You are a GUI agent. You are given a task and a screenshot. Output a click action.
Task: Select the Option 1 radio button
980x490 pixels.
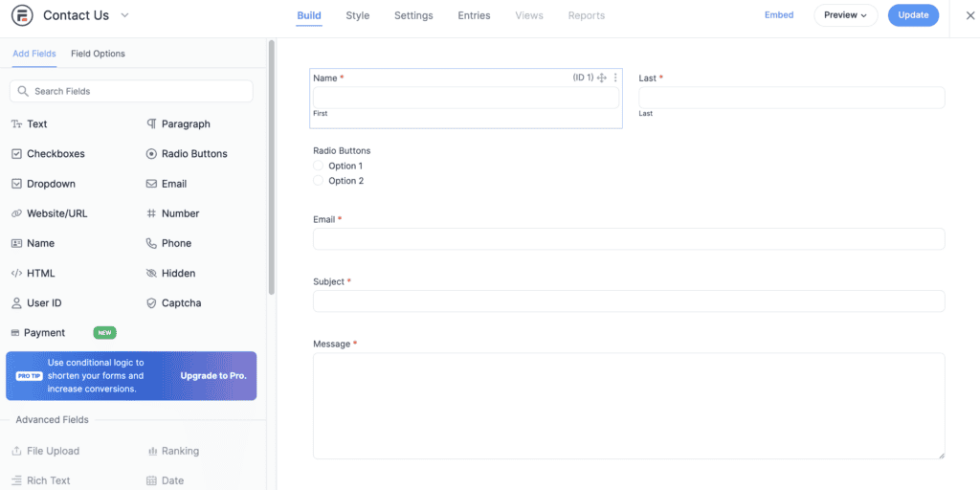(318, 166)
